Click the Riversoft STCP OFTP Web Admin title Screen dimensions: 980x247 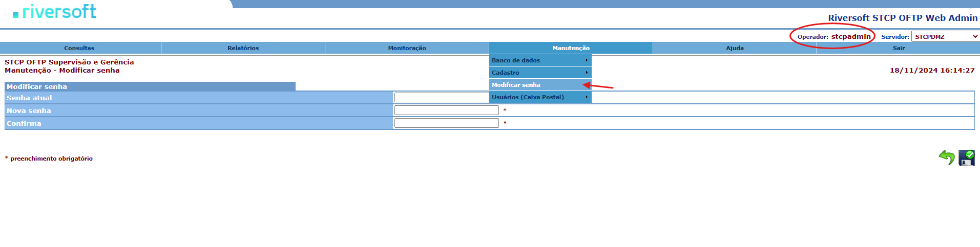point(903,18)
